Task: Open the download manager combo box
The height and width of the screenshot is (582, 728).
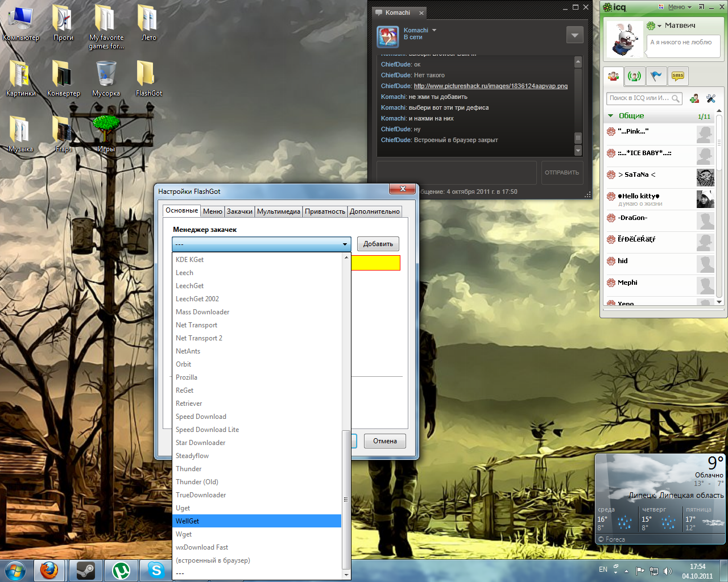Action: 262,244
